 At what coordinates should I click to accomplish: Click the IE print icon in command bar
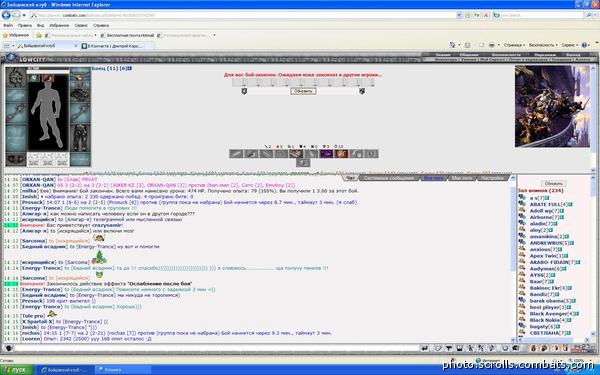coord(492,45)
